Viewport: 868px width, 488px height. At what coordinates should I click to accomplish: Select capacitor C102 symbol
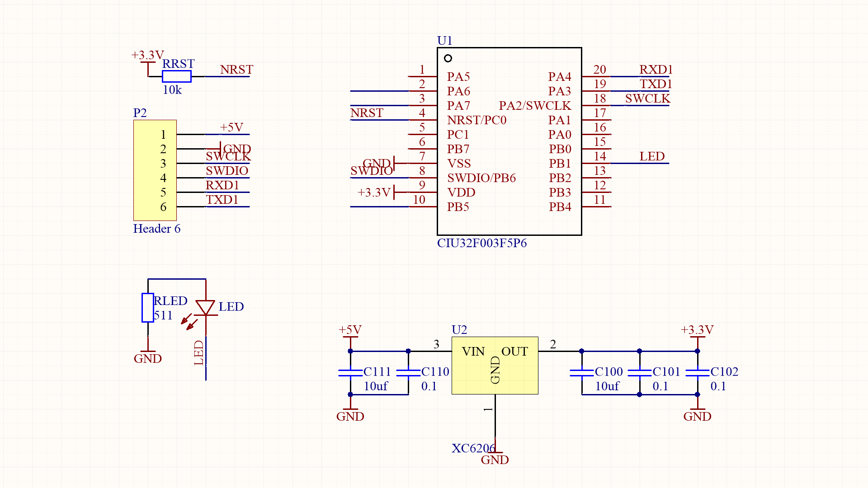click(x=698, y=373)
